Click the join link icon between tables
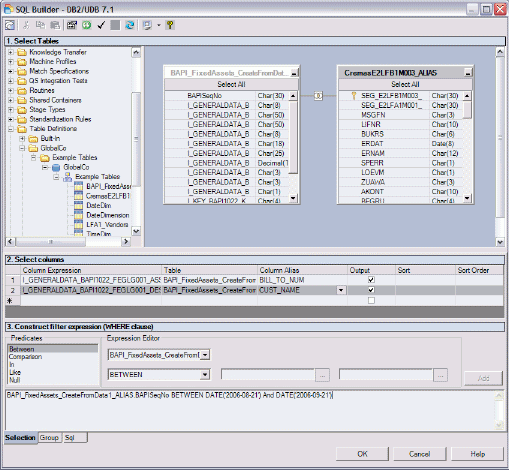The height and width of the screenshot is (470, 509). (318, 96)
